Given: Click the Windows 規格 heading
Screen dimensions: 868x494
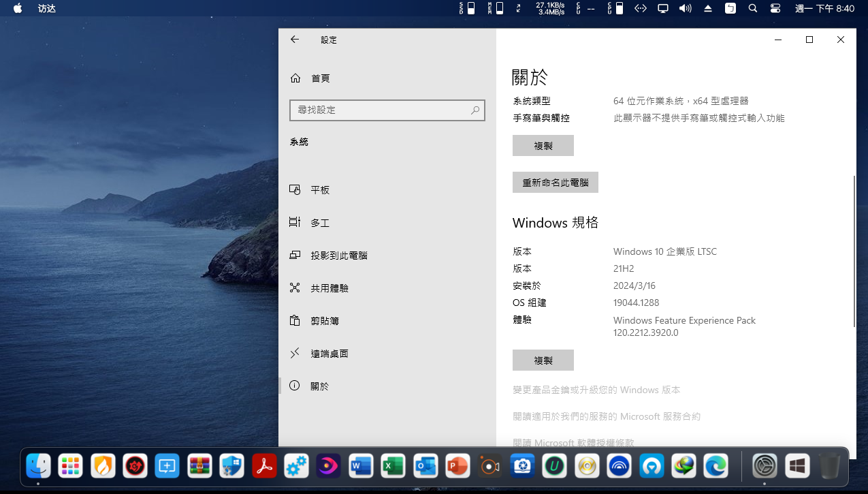Looking at the screenshot, I should point(556,223).
